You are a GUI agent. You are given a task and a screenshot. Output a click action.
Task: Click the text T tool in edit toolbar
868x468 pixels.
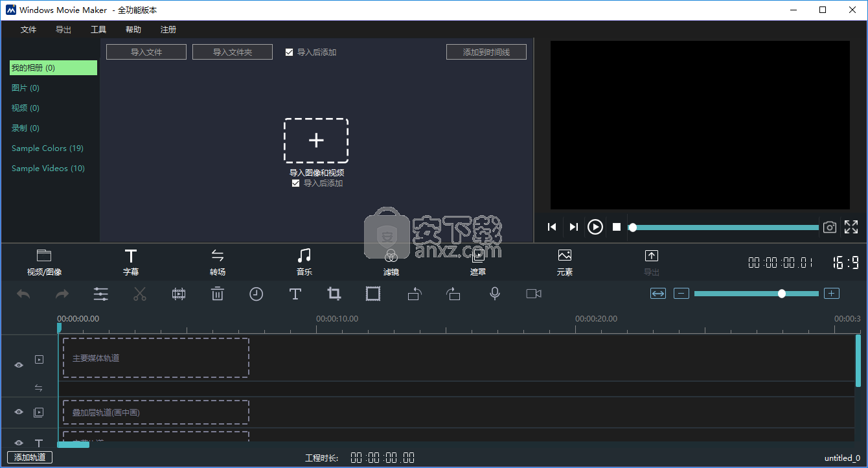click(x=295, y=294)
